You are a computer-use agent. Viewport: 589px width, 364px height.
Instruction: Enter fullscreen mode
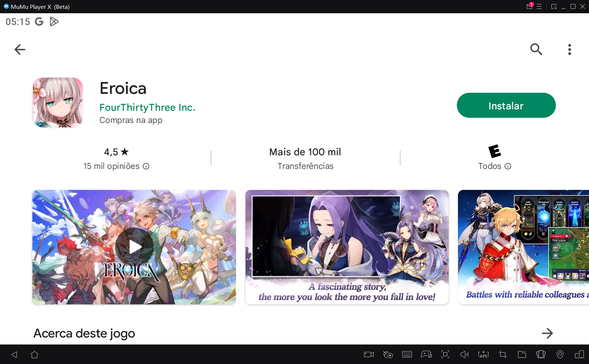(445, 354)
